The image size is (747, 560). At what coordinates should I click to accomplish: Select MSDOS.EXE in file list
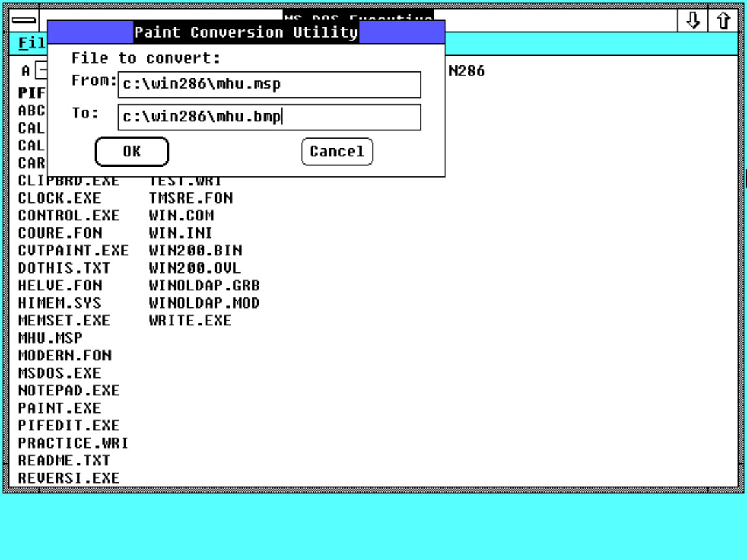(x=60, y=373)
